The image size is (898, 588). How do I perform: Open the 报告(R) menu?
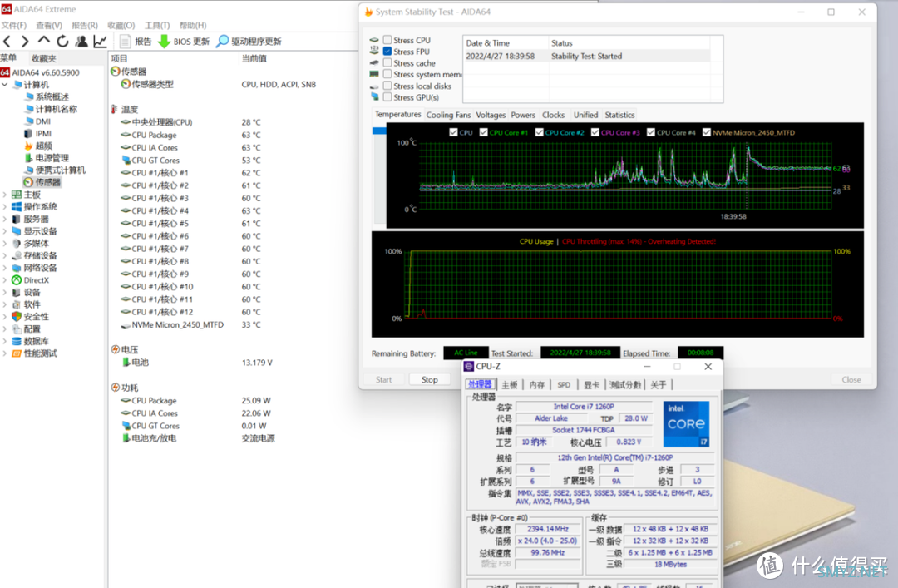[x=84, y=25]
